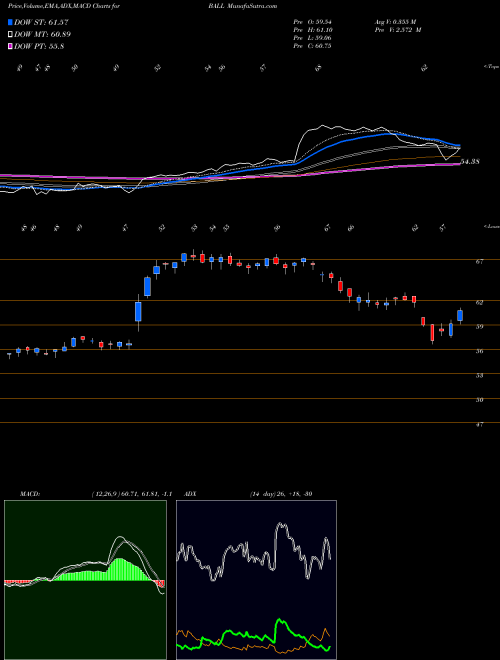Viewport: 500px width, 660px height.
Task: Click the 59 price axis label
Action: coord(479,326)
